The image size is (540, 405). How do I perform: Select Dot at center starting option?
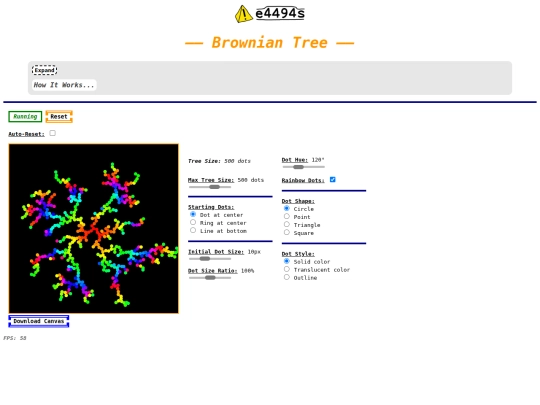pos(193,214)
